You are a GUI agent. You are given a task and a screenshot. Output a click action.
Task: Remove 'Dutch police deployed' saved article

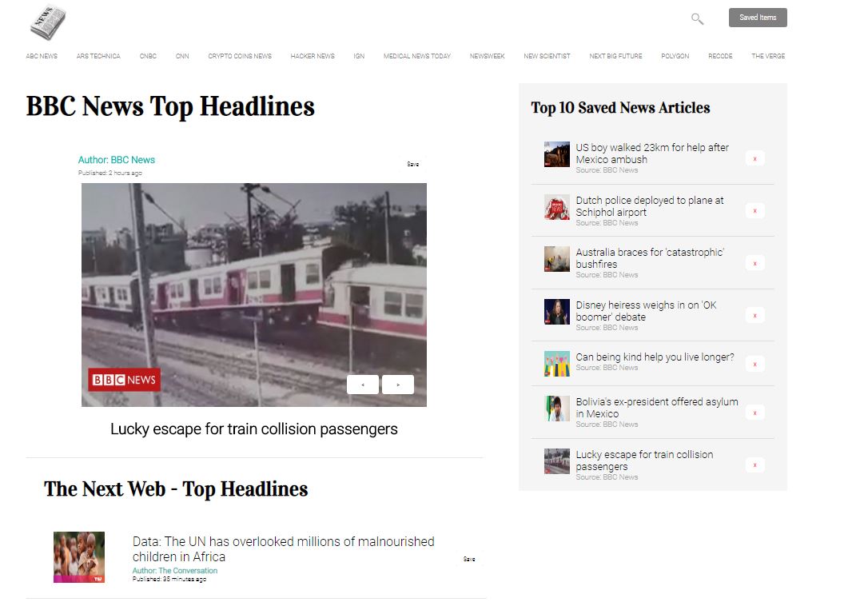[x=755, y=211]
